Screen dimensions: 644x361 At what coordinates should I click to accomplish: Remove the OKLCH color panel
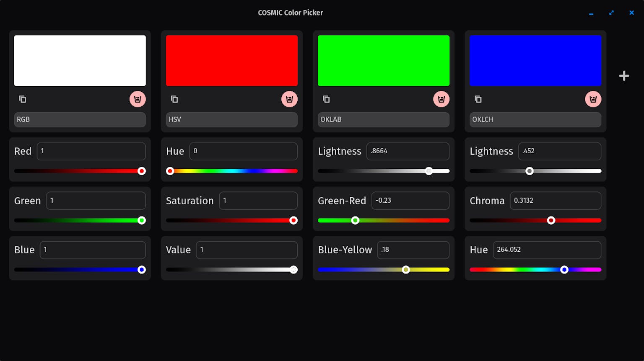click(x=593, y=99)
